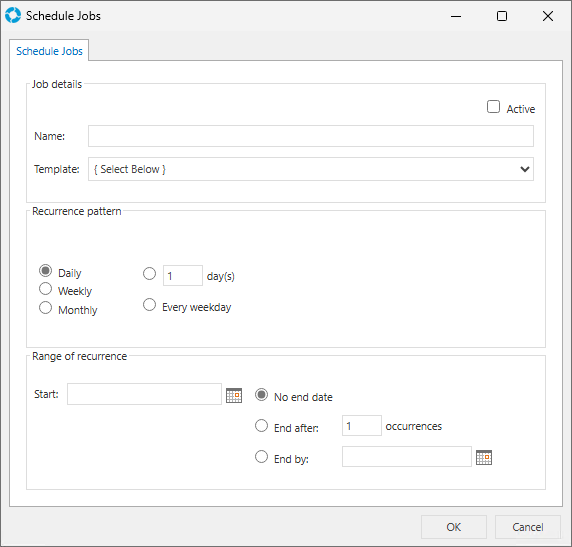Click the occurrences count field
Screen dimensions: 572x547
(362, 425)
